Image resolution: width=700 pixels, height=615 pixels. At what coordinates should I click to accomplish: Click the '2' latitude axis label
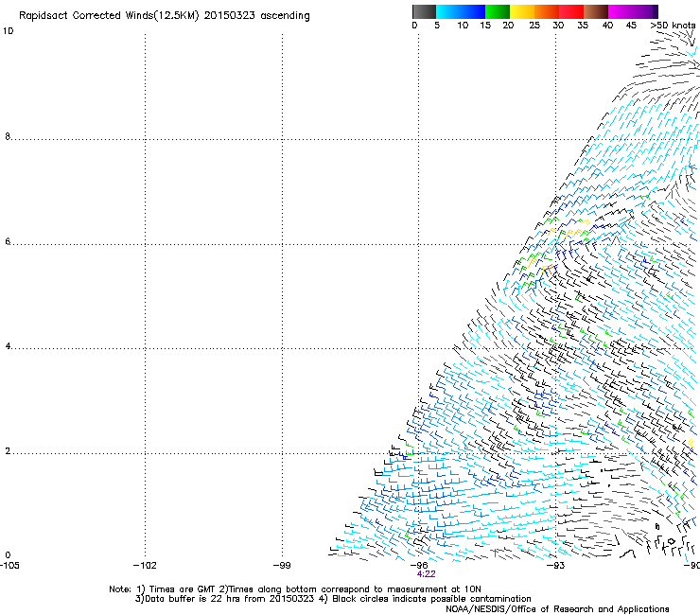(x=8, y=451)
